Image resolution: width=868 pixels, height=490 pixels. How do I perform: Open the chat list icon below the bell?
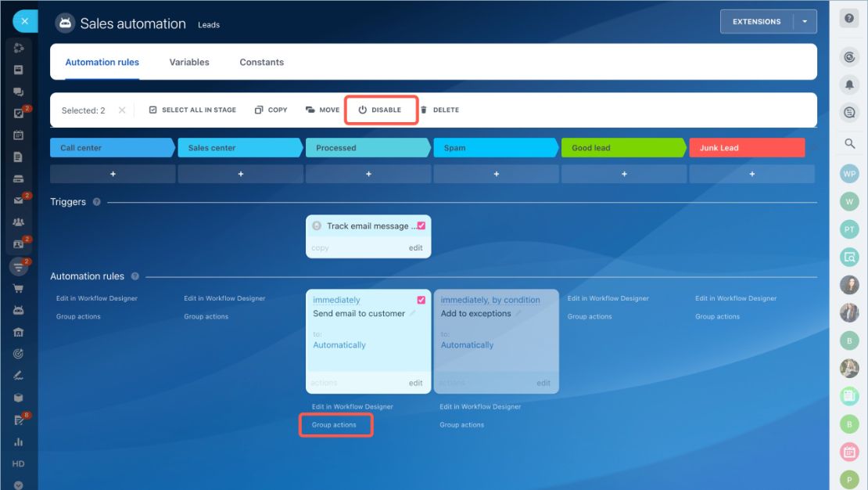[849, 113]
